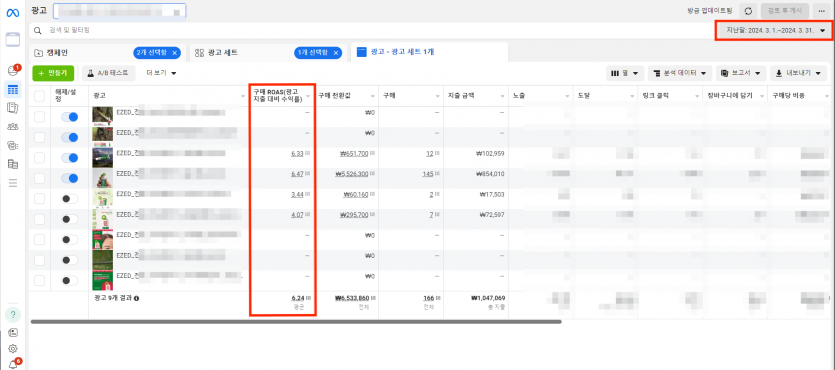Click the small icon next to 6.33 ROAS value
Screen dimensions: 835x370
click(x=307, y=153)
